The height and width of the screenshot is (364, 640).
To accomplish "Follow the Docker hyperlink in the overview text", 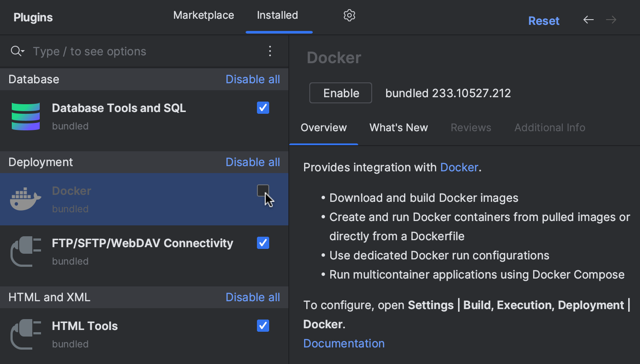I will 459,167.
